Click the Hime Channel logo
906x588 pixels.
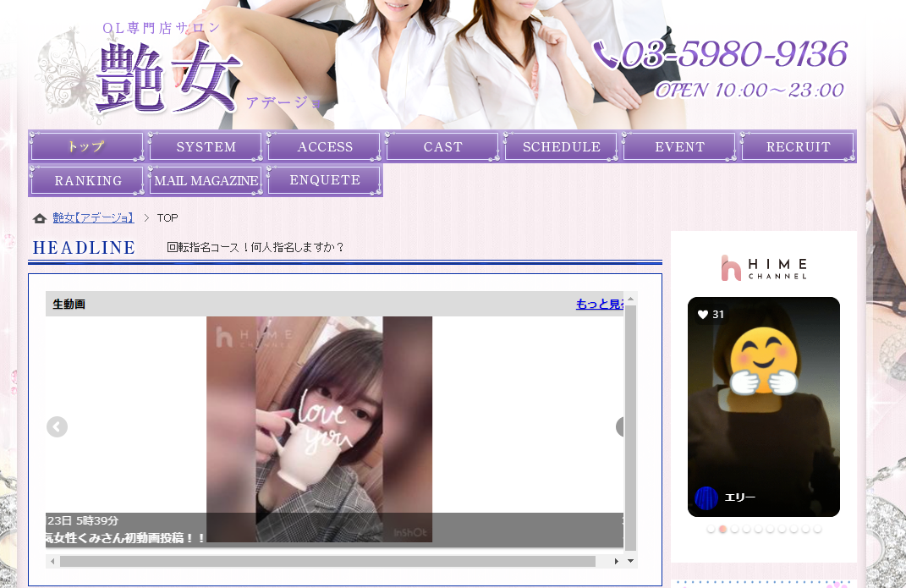(763, 268)
